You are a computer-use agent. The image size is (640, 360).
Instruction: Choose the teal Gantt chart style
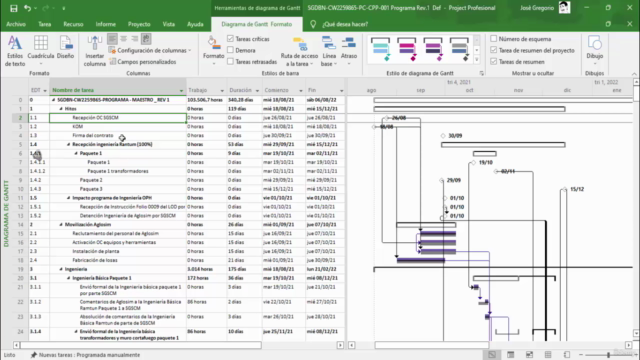click(x=380, y=49)
